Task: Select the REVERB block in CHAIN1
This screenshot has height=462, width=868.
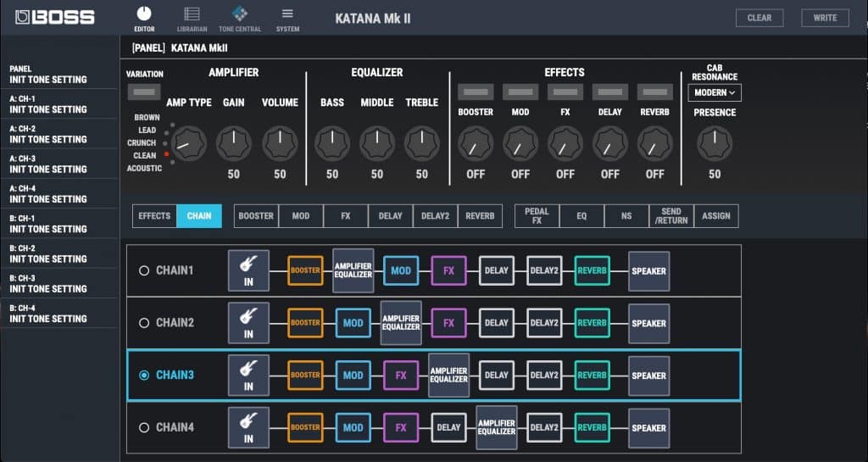Action: (592, 270)
